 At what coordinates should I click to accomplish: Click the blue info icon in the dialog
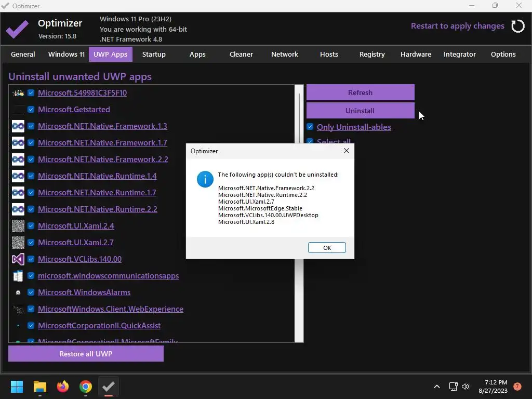coord(205,179)
